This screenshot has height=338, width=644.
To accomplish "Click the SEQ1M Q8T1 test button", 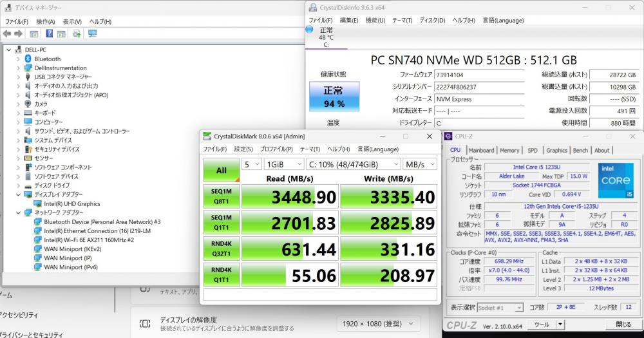I will tap(222, 196).
